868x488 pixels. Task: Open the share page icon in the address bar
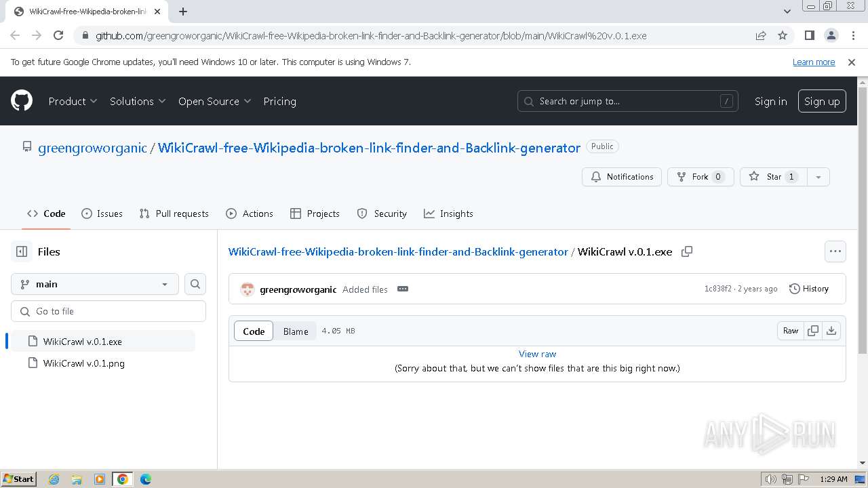[761, 35]
